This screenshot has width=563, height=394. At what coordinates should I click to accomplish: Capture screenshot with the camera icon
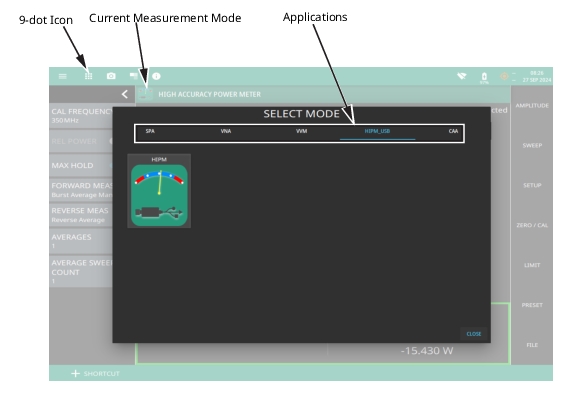point(111,76)
